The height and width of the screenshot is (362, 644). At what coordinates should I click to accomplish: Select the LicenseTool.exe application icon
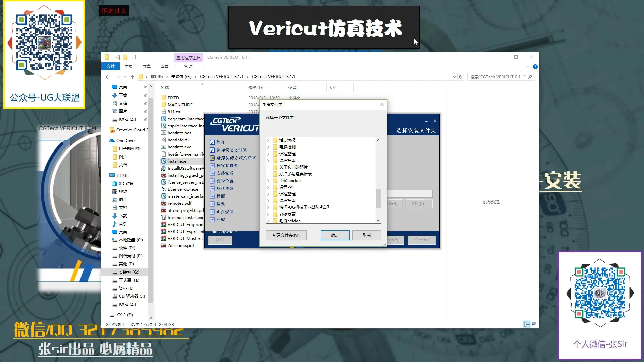(164, 189)
